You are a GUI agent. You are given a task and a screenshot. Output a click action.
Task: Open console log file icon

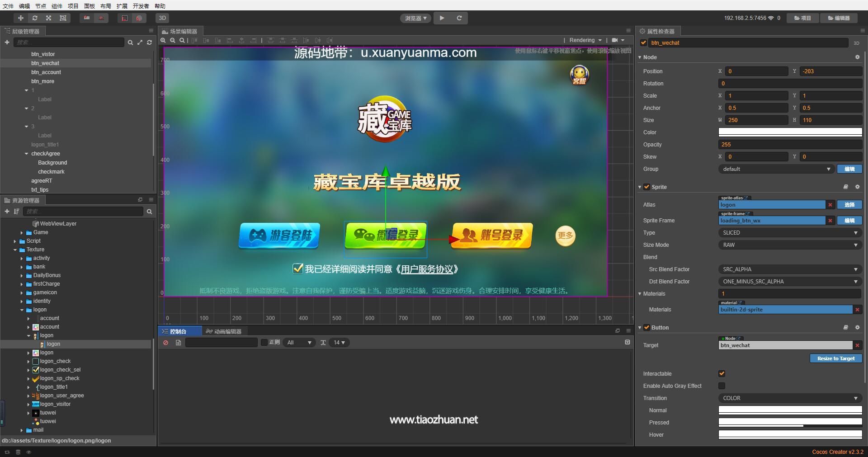tap(178, 343)
